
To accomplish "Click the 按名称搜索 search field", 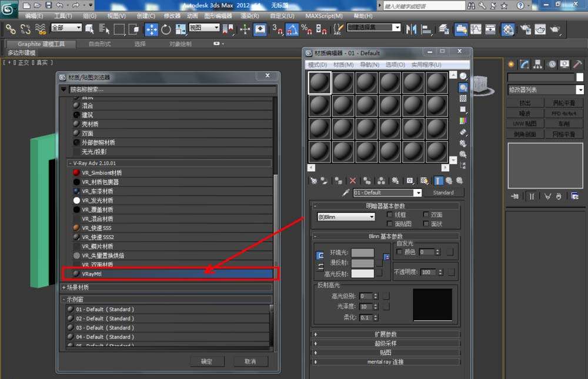I will [172, 89].
